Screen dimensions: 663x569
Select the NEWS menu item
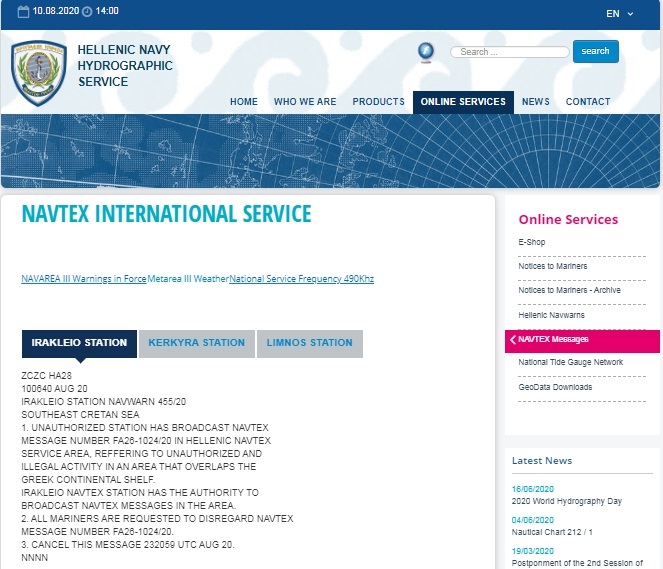coord(535,102)
